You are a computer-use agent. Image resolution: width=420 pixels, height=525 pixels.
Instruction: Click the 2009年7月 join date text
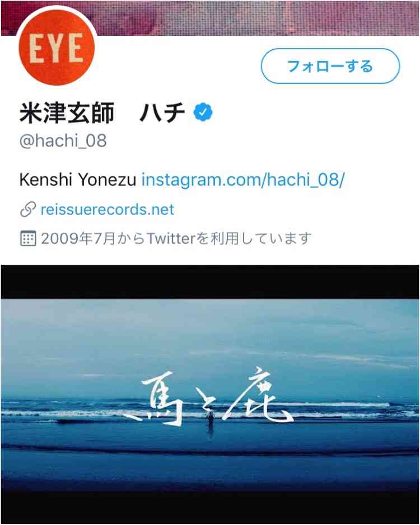(x=78, y=239)
